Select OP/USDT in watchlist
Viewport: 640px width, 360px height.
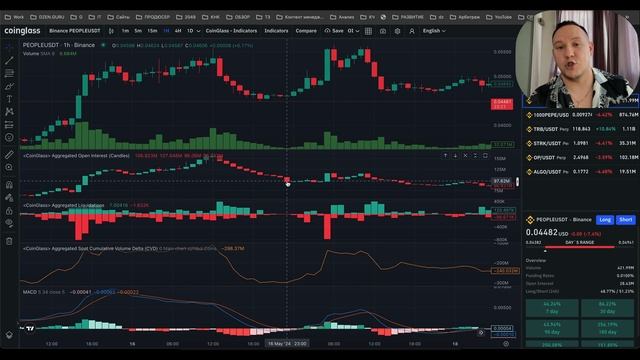(x=581, y=158)
